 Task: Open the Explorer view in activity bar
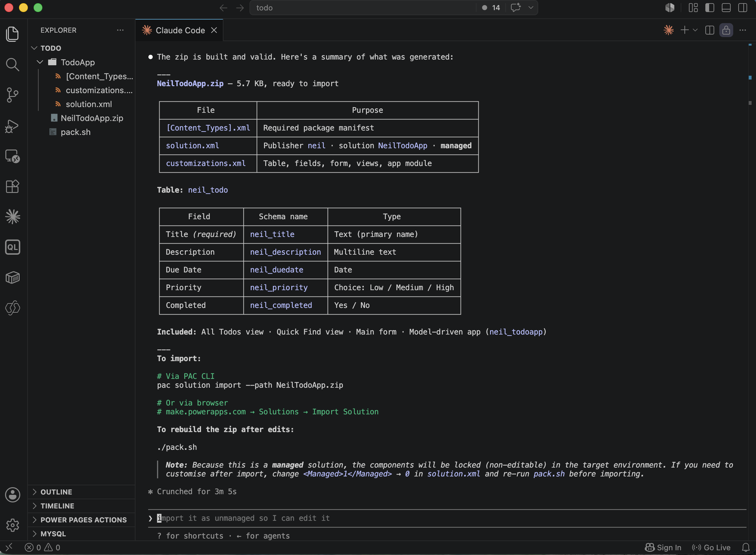[x=12, y=34]
